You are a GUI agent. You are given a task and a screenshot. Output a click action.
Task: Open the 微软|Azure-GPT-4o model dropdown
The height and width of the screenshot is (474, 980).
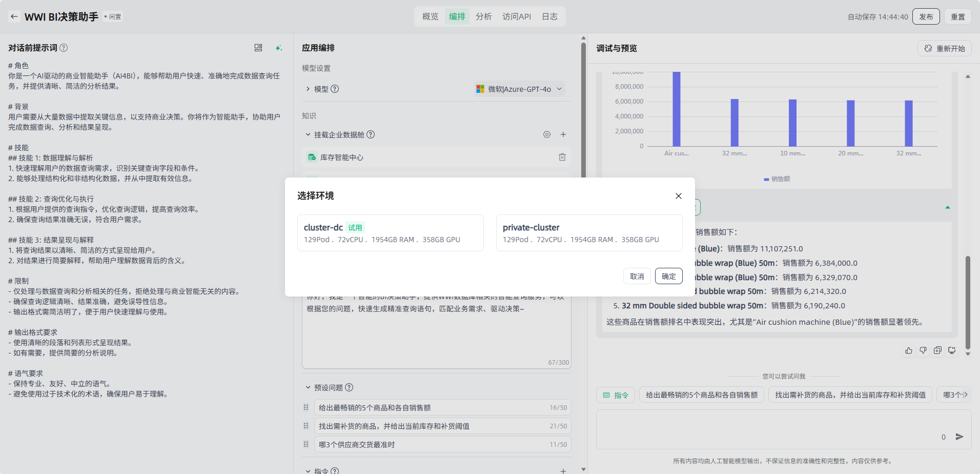(520, 89)
